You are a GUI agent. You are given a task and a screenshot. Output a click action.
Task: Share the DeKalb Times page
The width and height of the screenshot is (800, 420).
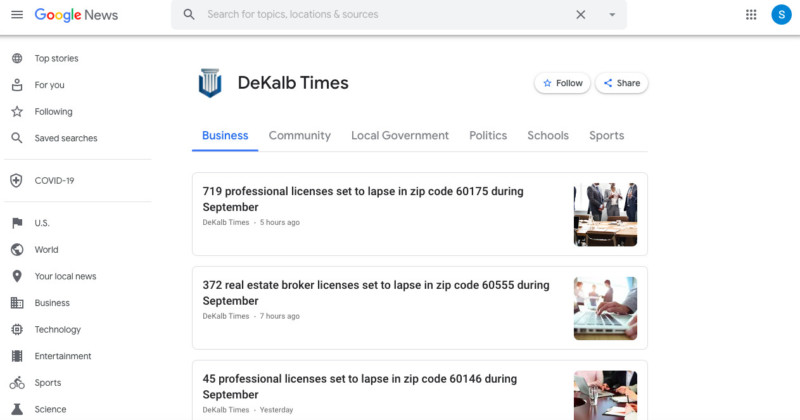(621, 83)
